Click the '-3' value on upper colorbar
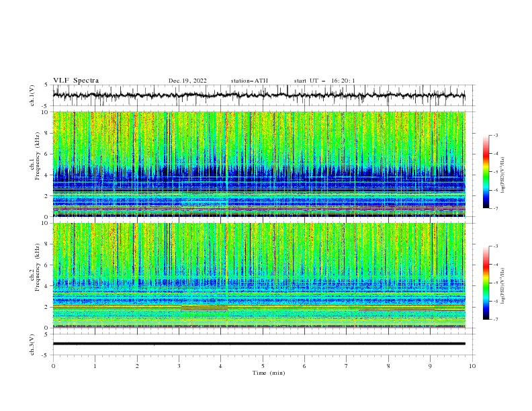Screen dimensions: 532x411 click(495, 136)
